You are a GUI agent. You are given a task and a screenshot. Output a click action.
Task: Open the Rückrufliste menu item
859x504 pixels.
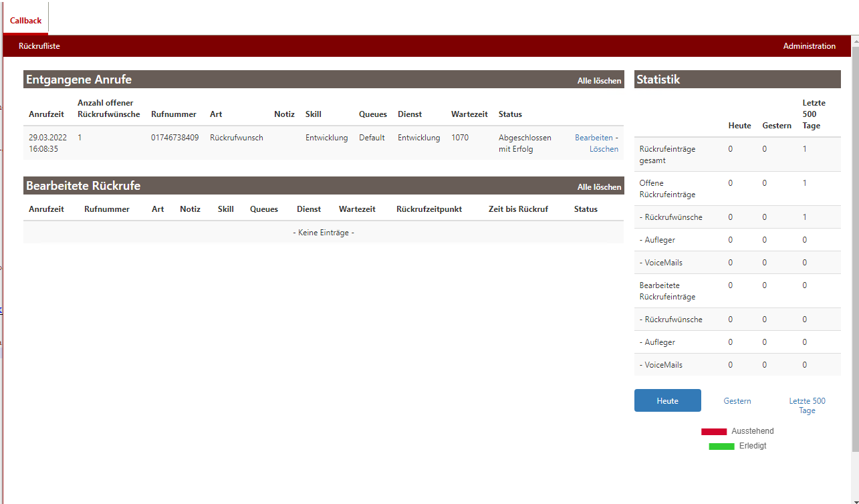point(39,46)
